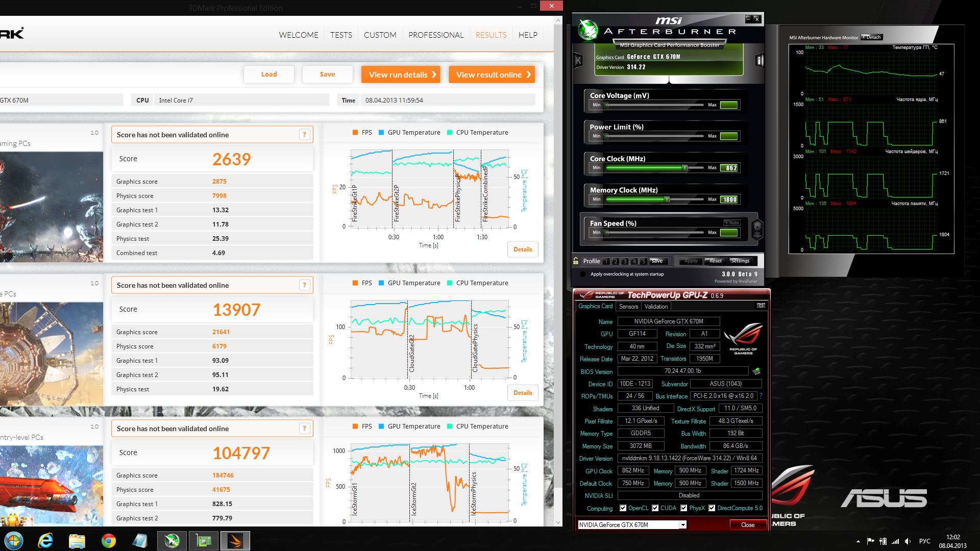Toggle DirectCompute 5.0 checkbox
This screenshot has width=980, height=551.
[x=712, y=508]
